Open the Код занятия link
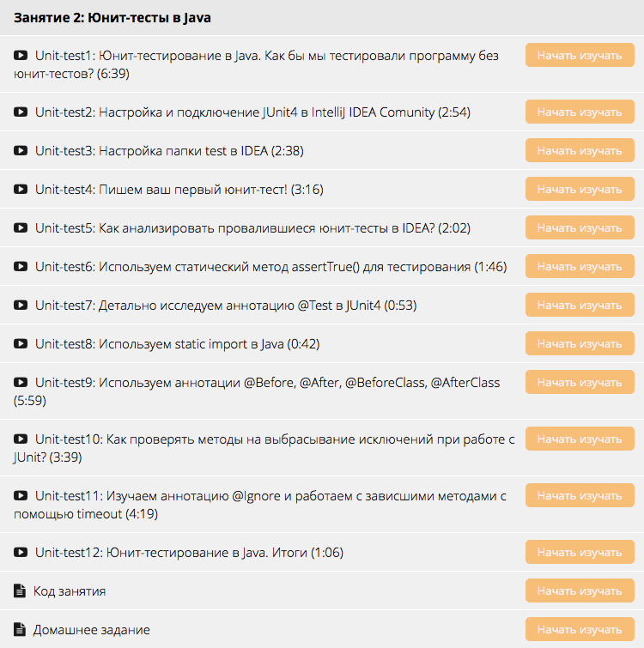 [70, 591]
